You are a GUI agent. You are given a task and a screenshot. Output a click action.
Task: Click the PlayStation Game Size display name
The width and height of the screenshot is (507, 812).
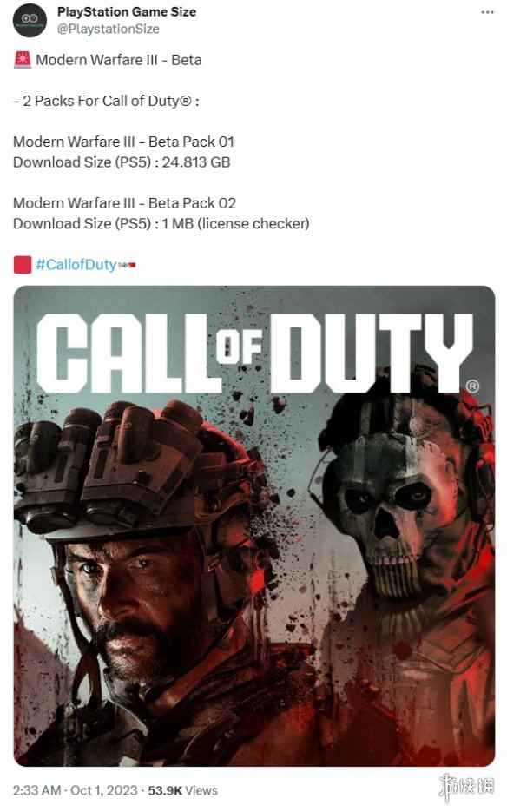[127, 11]
